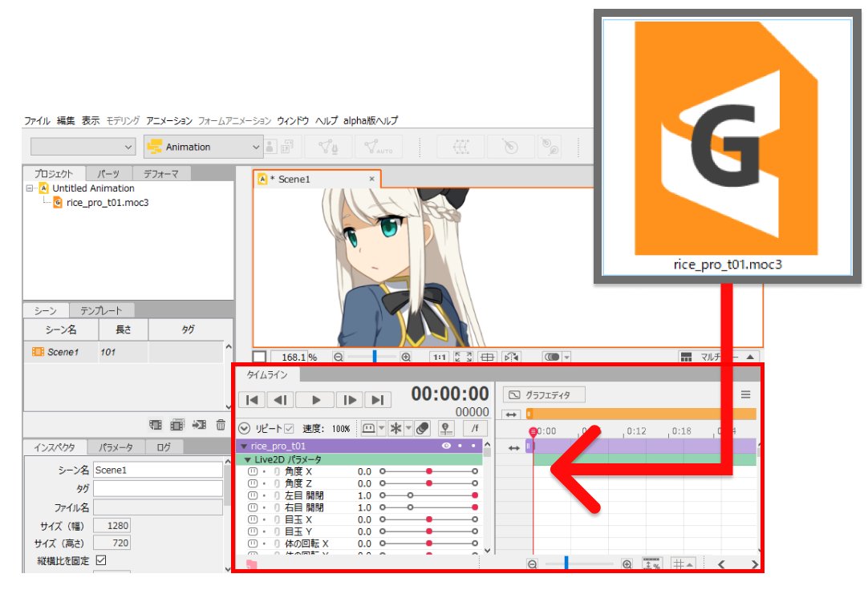
Task: Switch to the パラメータ tab
Action: coord(116,447)
